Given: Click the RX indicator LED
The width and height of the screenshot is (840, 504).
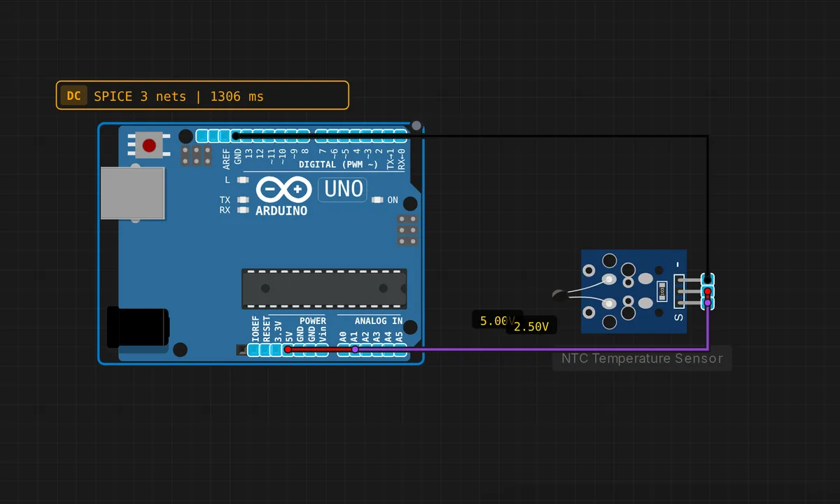Looking at the screenshot, I should (243, 209).
